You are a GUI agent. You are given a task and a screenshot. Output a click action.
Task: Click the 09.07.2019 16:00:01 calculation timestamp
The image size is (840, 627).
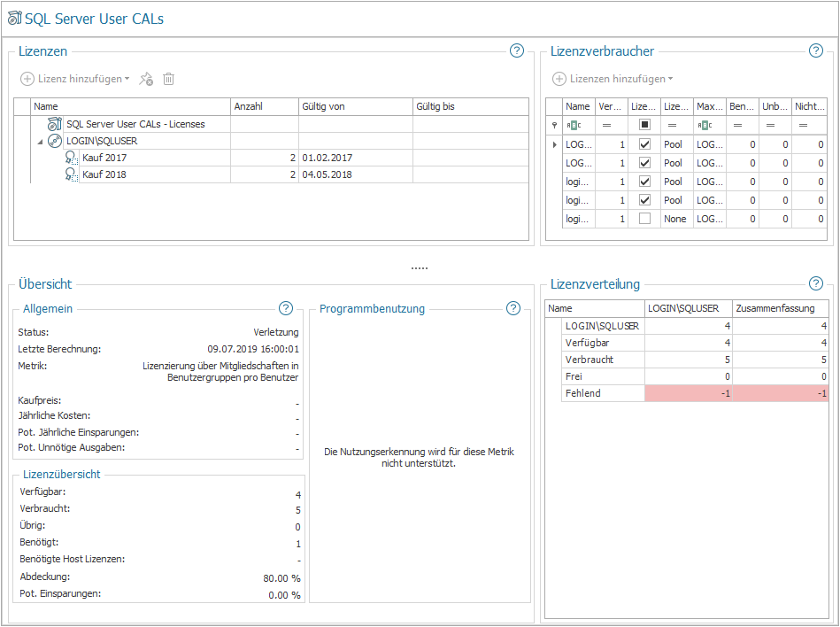(253, 350)
